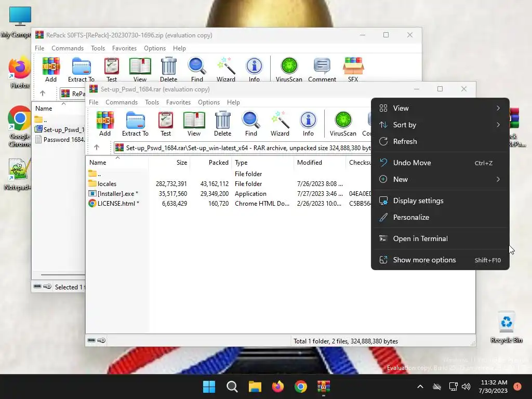Open File Explorer from taskbar
532x399 pixels.
(x=255, y=387)
